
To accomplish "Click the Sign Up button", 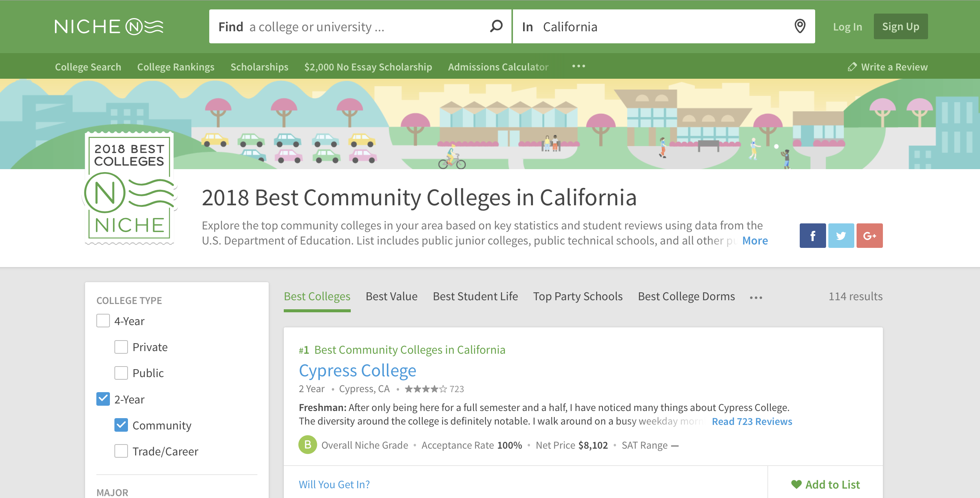I will [x=901, y=26].
